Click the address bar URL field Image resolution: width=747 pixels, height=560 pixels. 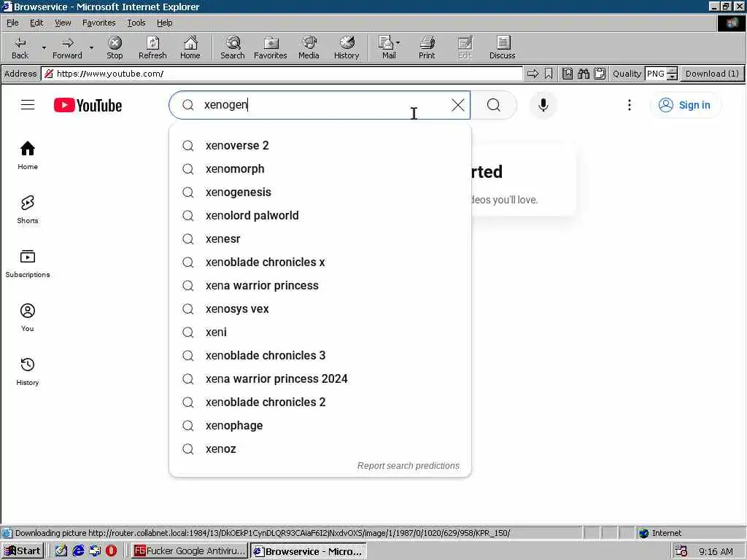click(x=282, y=74)
